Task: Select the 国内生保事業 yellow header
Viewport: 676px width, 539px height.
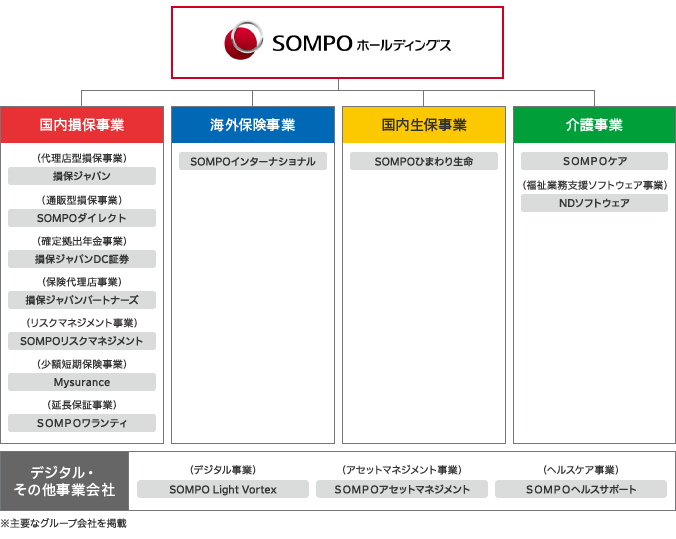Action: point(424,125)
